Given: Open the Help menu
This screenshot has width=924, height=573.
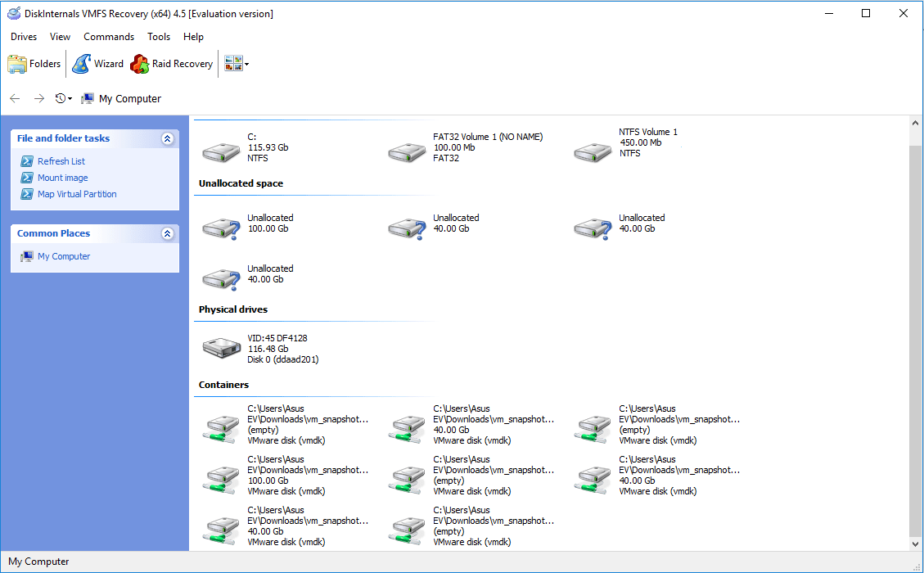Looking at the screenshot, I should coord(193,37).
